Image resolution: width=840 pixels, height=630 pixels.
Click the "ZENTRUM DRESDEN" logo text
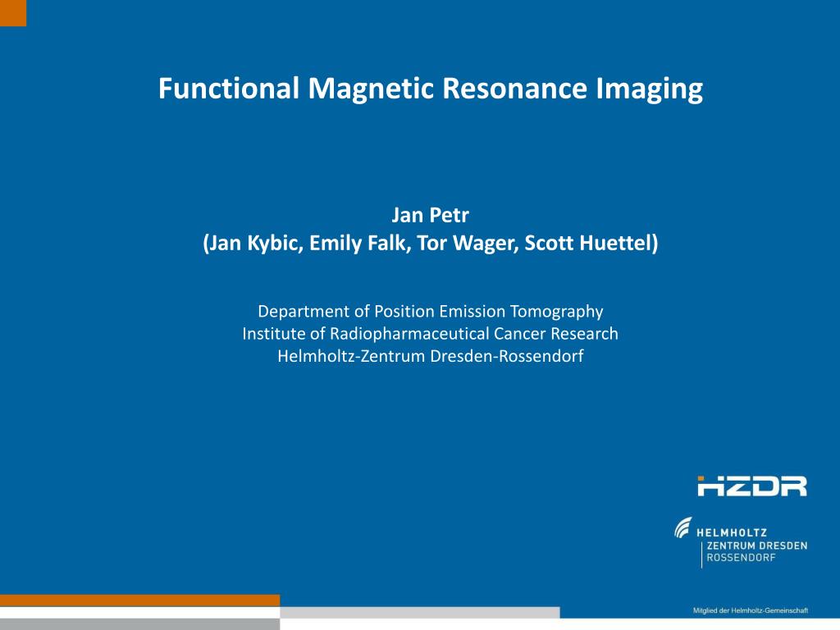point(757,546)
